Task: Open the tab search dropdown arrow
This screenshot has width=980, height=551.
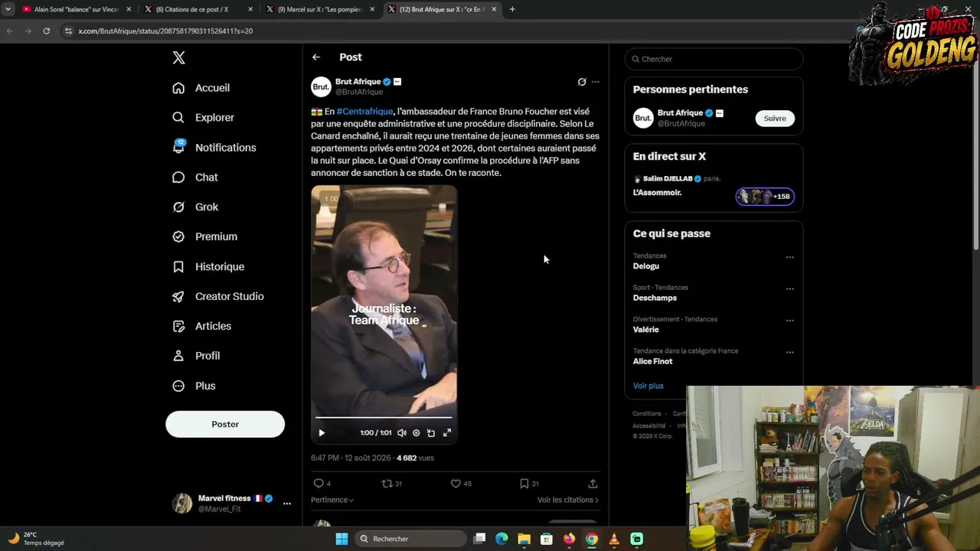Action: click(8, 9)
